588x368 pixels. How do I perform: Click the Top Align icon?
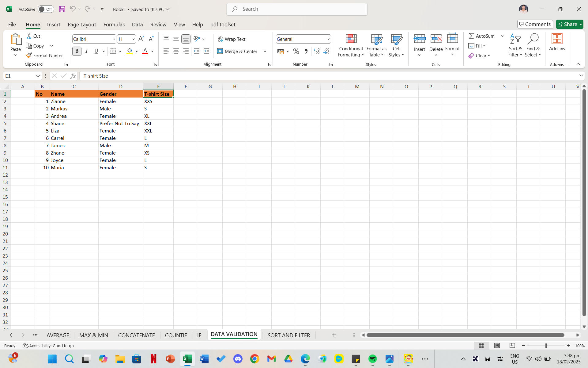(x=166, y=39)
